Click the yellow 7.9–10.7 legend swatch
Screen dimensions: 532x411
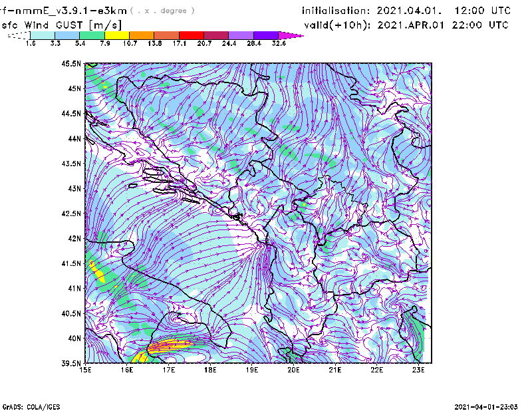coord(117,35)
